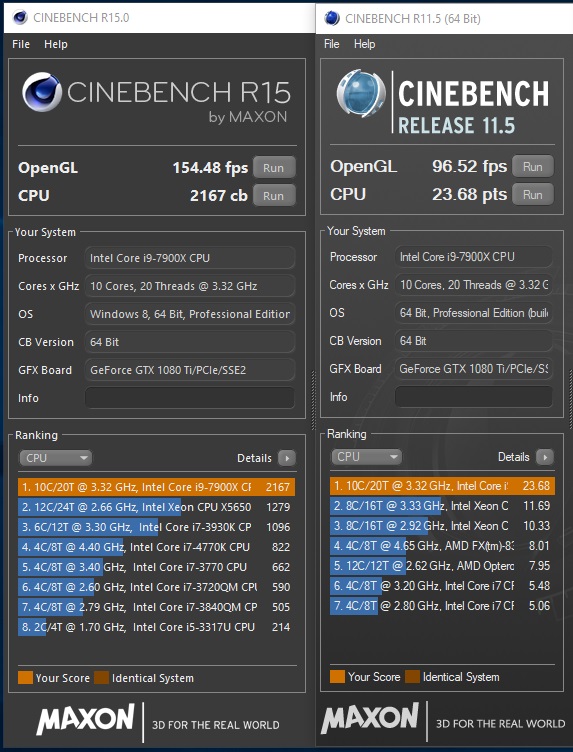Image resolution: width=573 pixels, height=752 pixels.
Task: Run the CPU test in R11.5
Action: pos(533,195)
